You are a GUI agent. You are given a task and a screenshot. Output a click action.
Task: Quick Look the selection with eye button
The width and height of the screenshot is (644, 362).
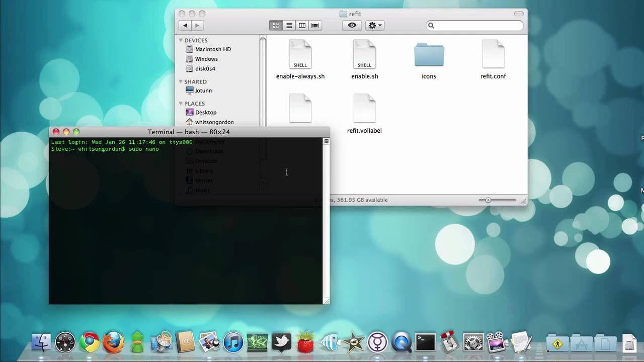click(352, 25)
